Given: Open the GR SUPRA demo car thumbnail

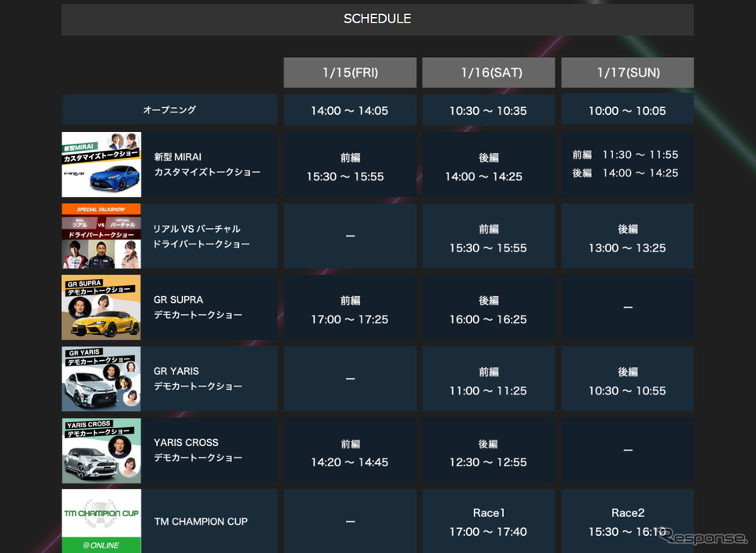Looking at the screenshot, I should pos(102,307).
